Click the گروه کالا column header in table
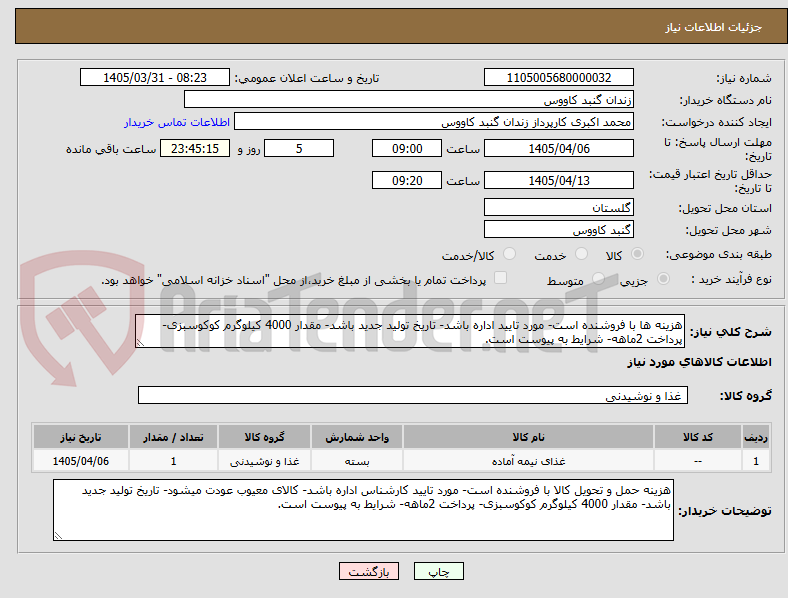The image size is (788, 598). click(x=264, y=437)
